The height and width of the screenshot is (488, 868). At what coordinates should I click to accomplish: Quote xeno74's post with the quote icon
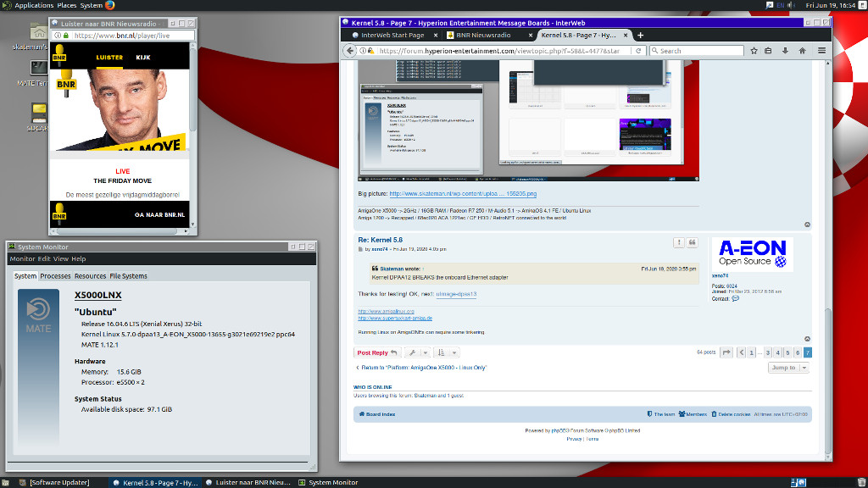[692, 242]
